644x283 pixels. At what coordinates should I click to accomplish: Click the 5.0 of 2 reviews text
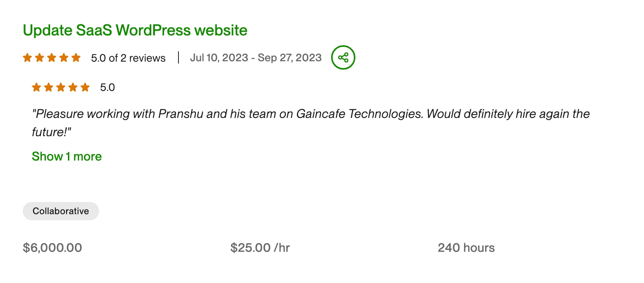128,58
